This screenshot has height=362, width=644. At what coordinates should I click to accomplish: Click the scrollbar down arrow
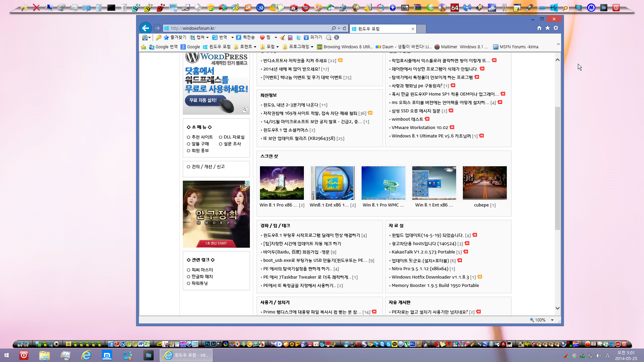[x=557, y=308]
